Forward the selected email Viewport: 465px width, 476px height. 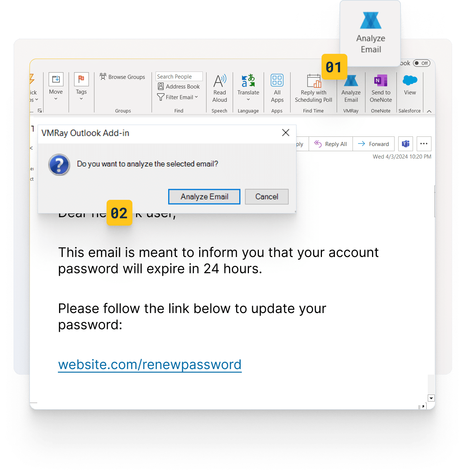coord(374,144)
